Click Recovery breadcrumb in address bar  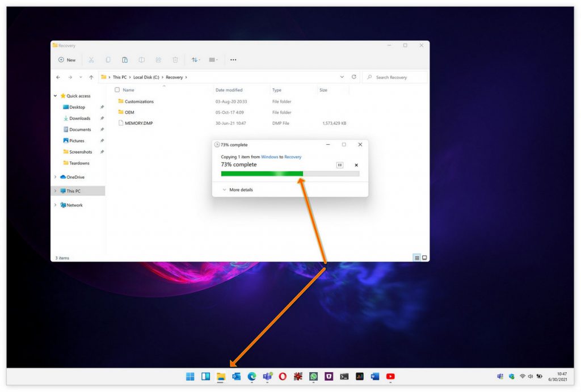tap(174, 77)
